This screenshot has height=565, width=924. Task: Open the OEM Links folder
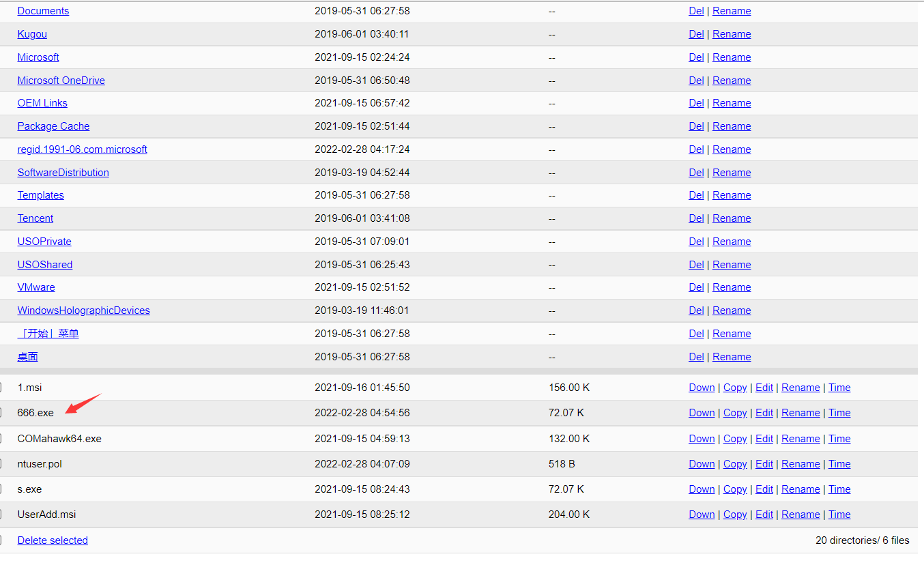coord(42,103)
